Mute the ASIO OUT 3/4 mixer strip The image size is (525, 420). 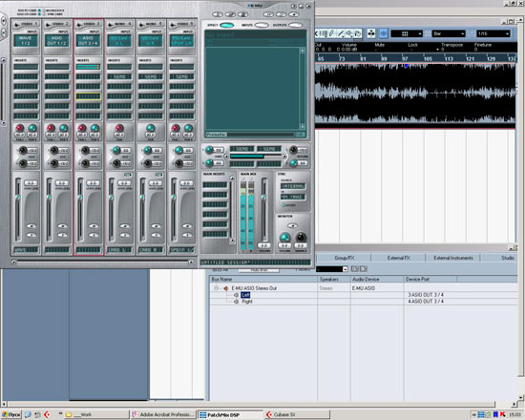point(94,226)
